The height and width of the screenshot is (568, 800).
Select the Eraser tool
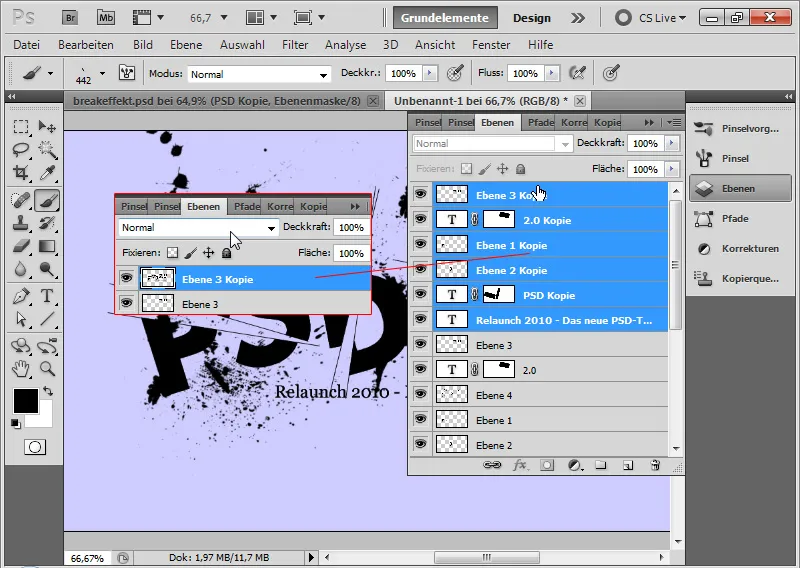[20, 246]
